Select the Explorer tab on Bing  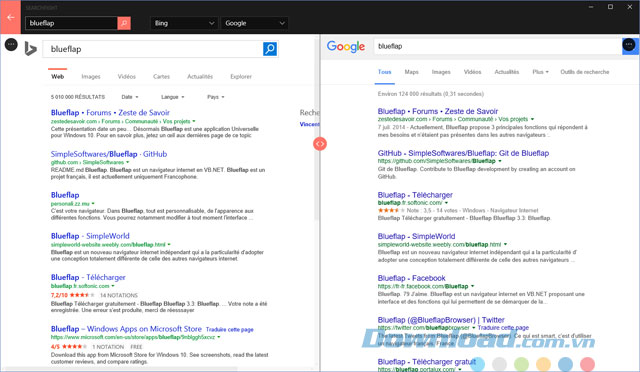(241, 76)
